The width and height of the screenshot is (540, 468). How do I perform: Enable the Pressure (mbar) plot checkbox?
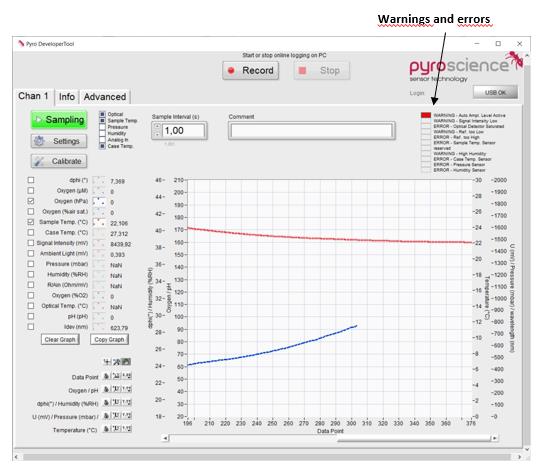pos(31,264)
